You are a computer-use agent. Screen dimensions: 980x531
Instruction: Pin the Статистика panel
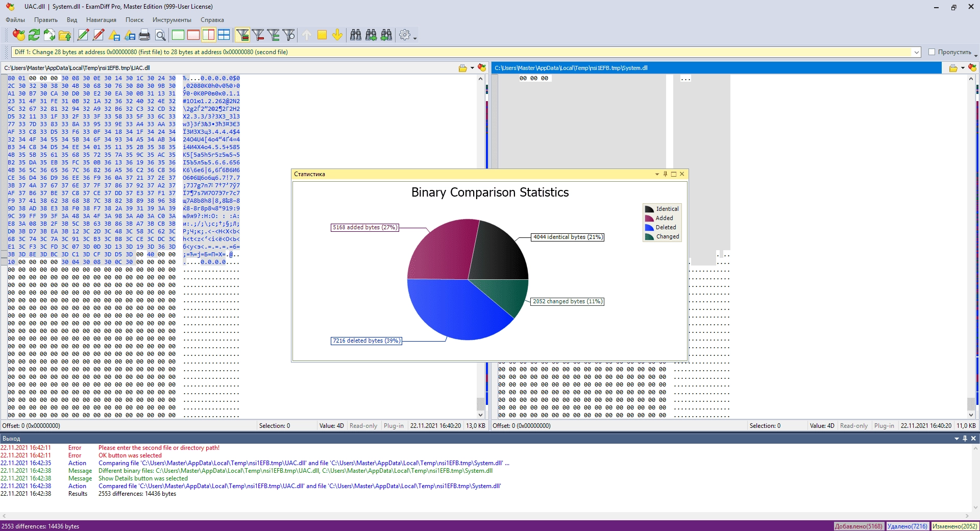coord(665,174)
